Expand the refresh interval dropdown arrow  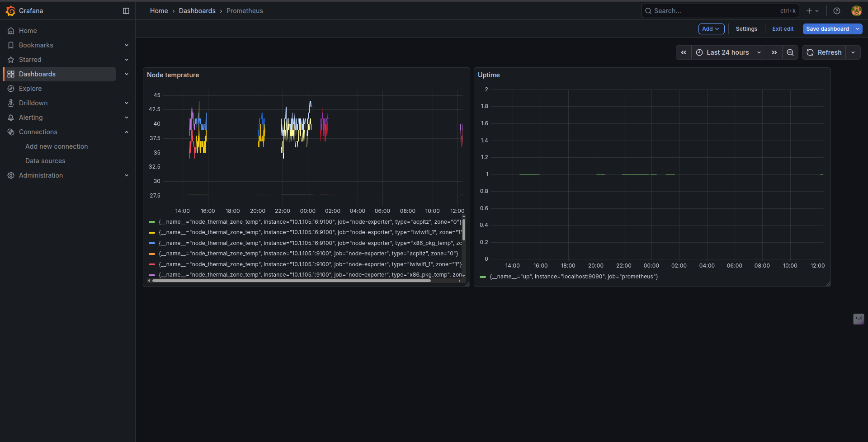tap(853, 52)
